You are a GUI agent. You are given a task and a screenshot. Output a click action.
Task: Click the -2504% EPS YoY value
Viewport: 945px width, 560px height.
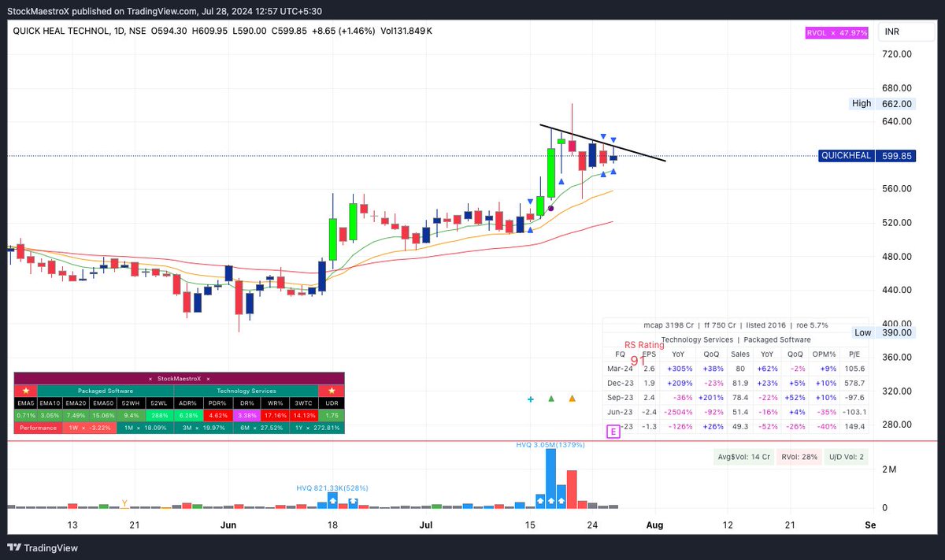coord(678,412)
